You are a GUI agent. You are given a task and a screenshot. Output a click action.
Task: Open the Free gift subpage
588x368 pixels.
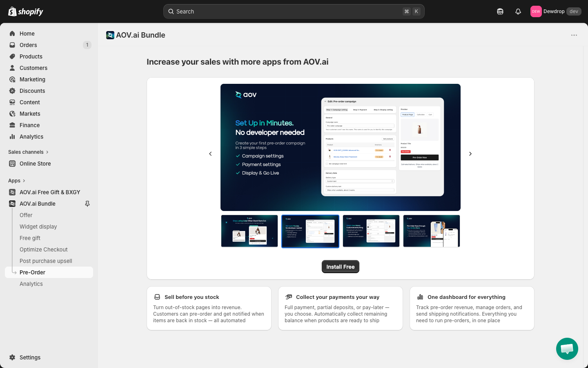30,238
